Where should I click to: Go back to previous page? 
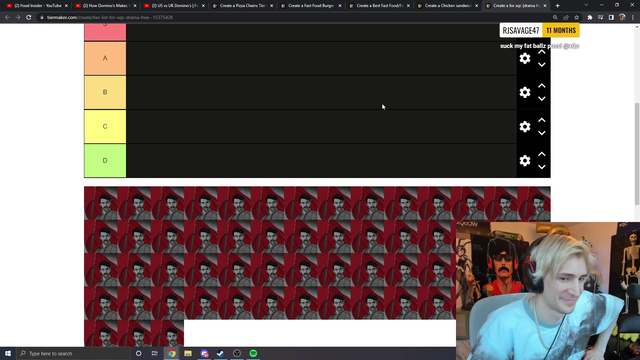coord(7,18)
